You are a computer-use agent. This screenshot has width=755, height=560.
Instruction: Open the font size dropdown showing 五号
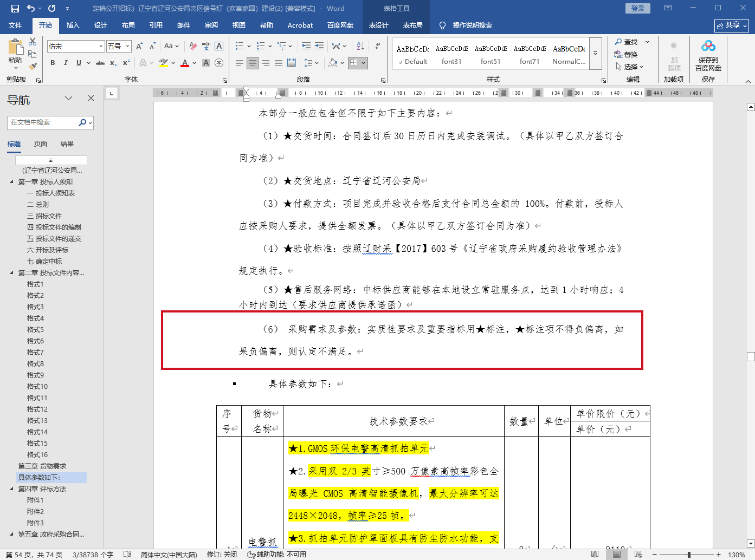coord(128,47)
